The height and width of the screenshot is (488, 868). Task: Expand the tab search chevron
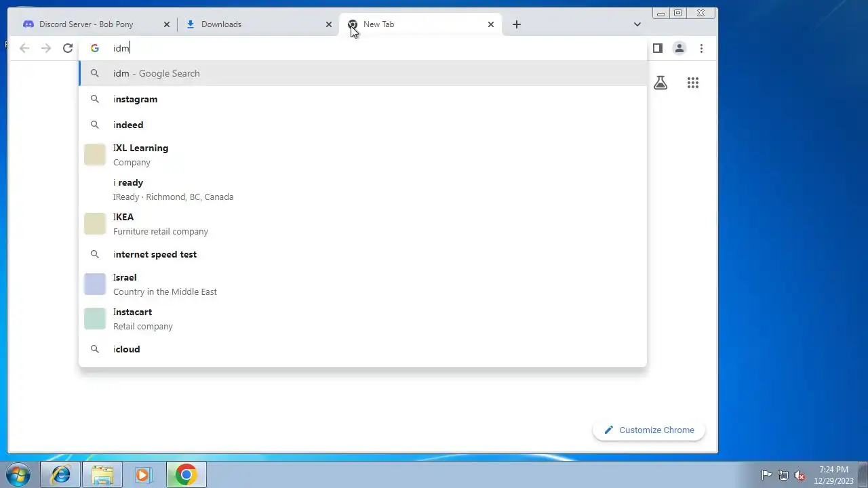637,24
